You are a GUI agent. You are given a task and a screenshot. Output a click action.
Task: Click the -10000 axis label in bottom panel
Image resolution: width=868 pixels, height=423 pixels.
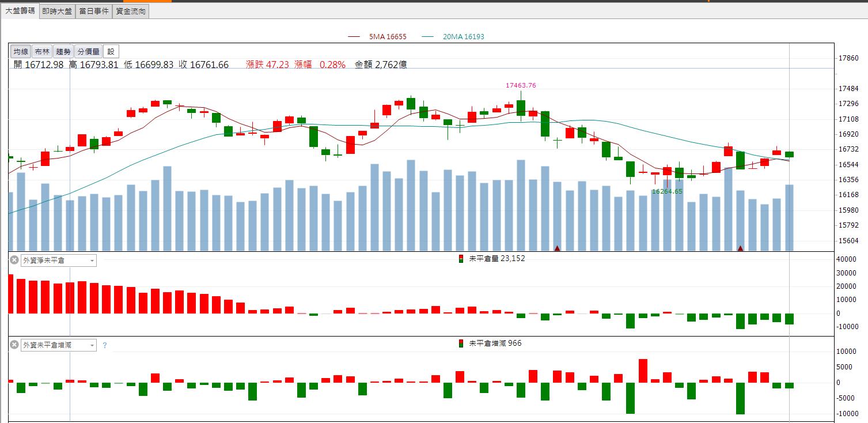(x=848, y=414)
